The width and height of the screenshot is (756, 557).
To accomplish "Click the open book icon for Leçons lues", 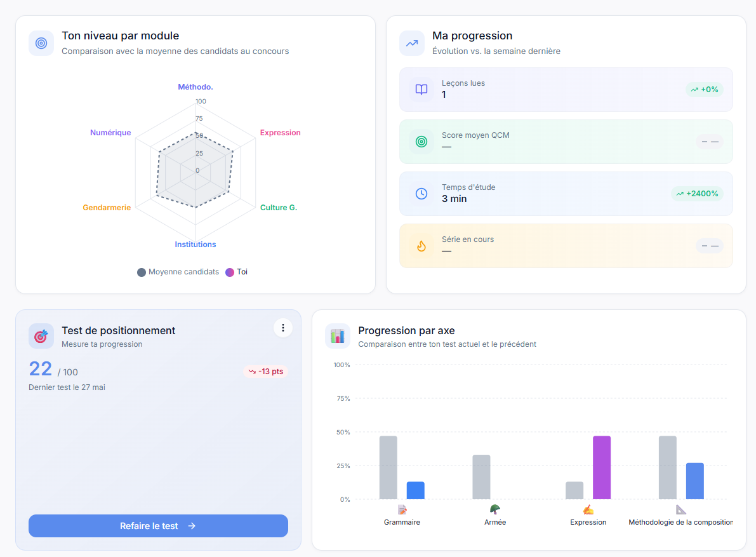I will pyautogui.click(x=421, y=90).
